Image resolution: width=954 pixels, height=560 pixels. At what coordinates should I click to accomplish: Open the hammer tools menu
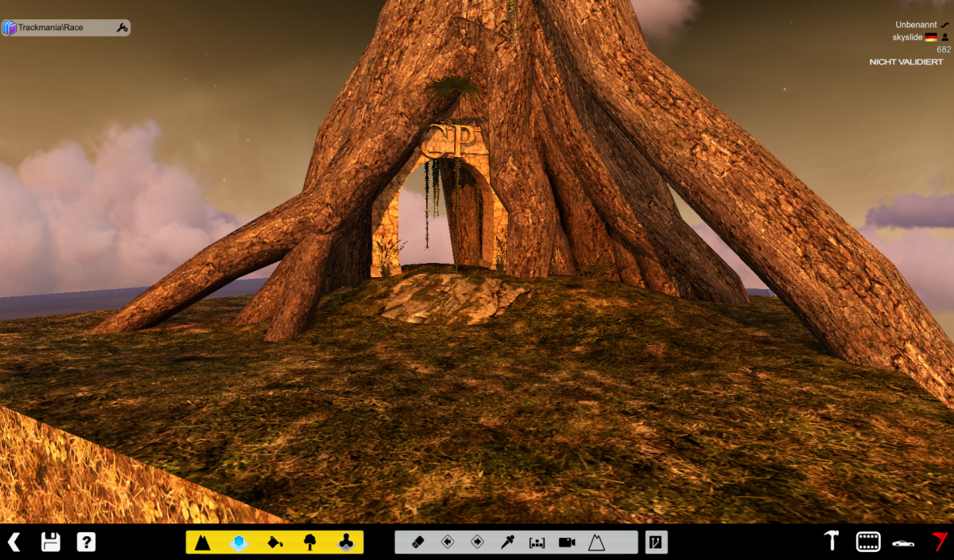tap(832, 542)
